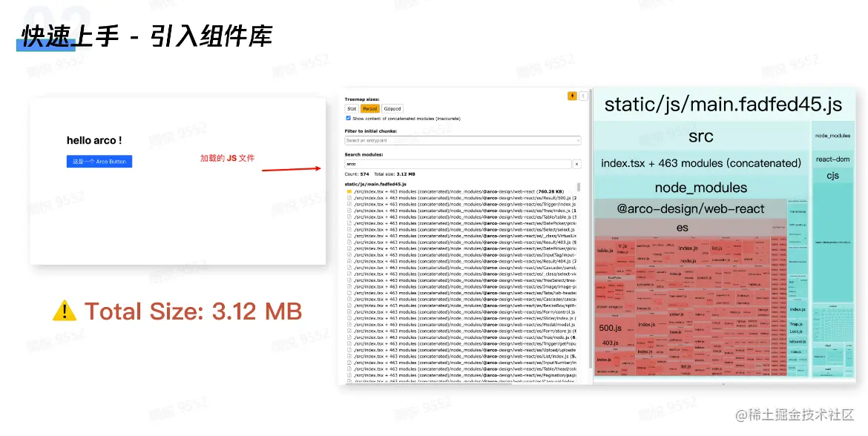Click the Count: 574 text
This screenshot has height=436, width=868.
pyautogui.click(x=357, y=174)
